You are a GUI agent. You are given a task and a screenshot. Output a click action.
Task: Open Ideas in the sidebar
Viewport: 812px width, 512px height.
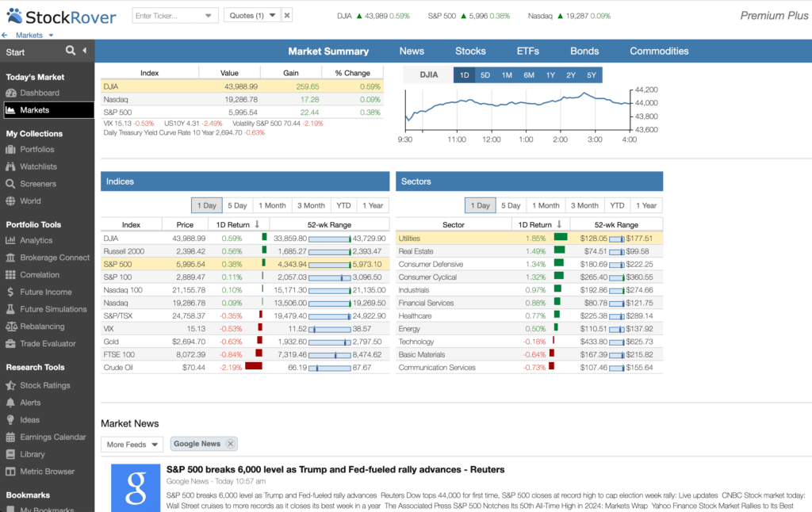[x=23, y=420]
